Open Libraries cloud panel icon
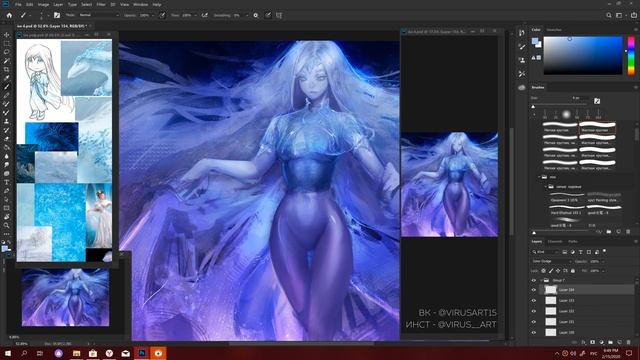Screen dimensions: 640x360 point(522,87)
